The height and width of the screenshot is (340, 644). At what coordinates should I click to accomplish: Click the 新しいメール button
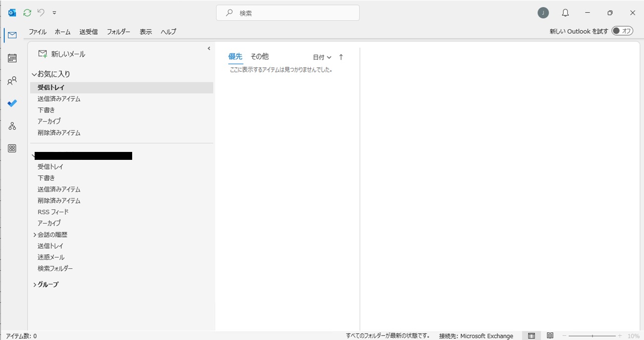pyautogui.click(x=62, y=54)
